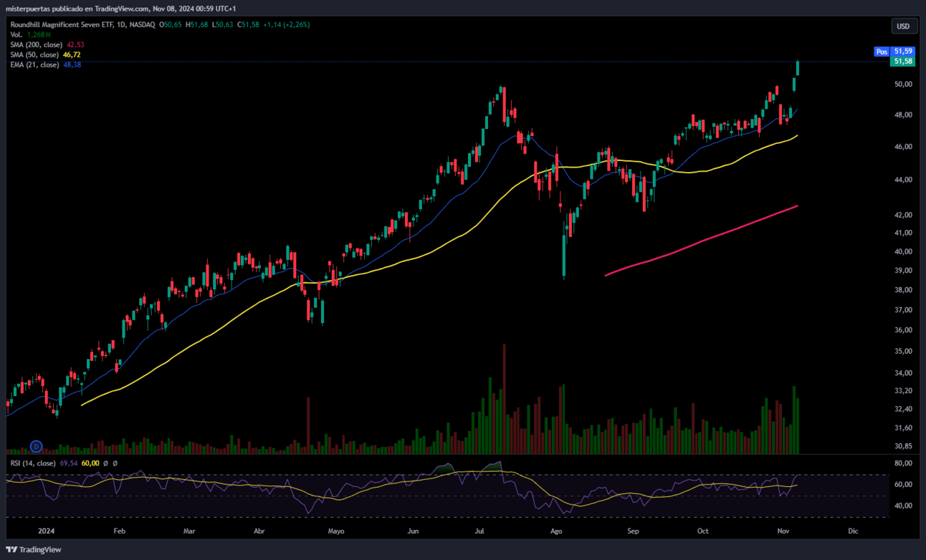Image resolution: width=926 pixels, height=560 pixels.
Task: Click the 48,00 price axis label
Action: coord(903,115)
